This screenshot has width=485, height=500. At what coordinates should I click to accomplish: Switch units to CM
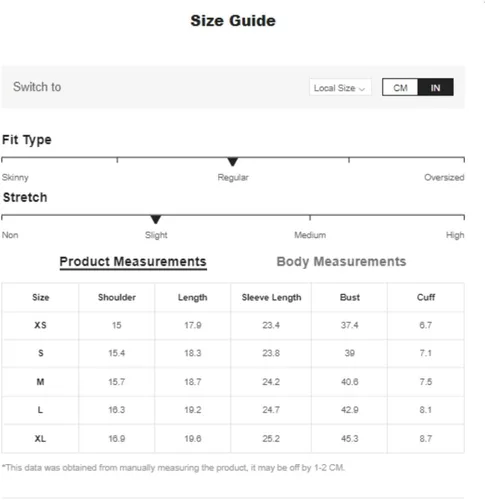pyautogui.click(x=400, y=88)
